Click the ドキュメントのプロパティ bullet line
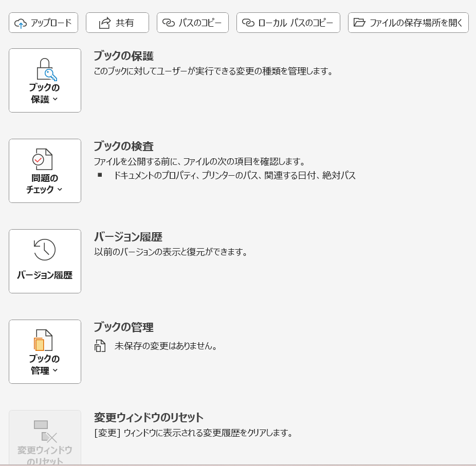This screenshot has width=476, height=466. 234,176
